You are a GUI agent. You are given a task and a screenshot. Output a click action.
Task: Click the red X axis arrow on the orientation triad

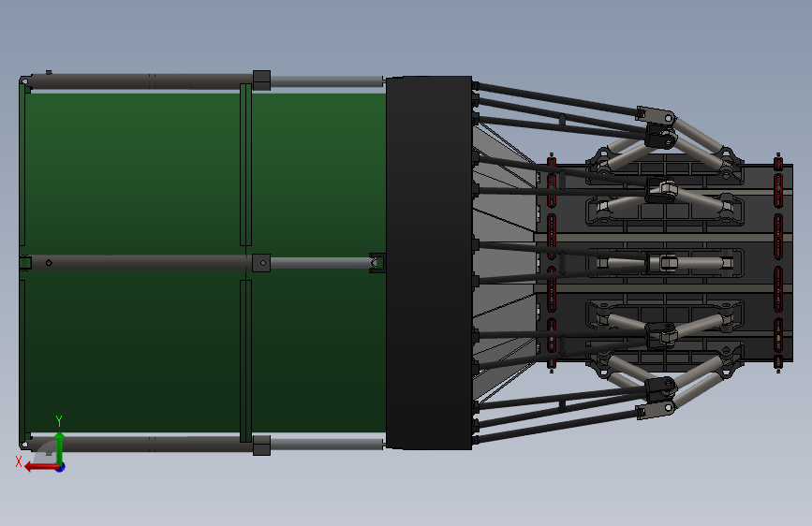coord(39,467)
